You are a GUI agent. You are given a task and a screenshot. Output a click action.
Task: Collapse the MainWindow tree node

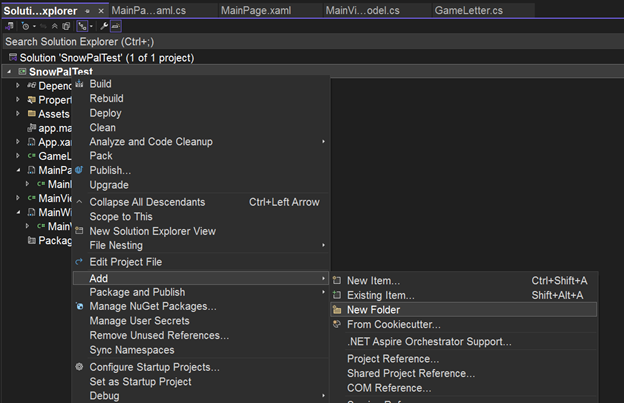click(x=18, y=212)
